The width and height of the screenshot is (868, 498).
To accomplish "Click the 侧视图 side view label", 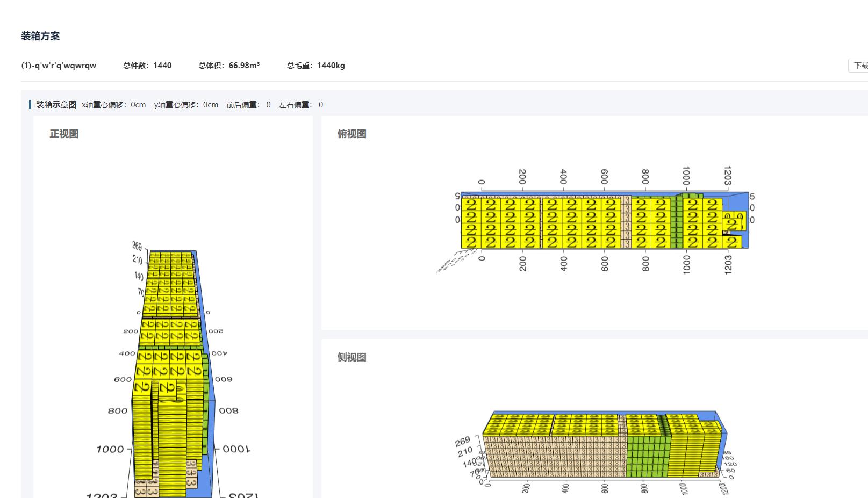I will click(352, 357).
